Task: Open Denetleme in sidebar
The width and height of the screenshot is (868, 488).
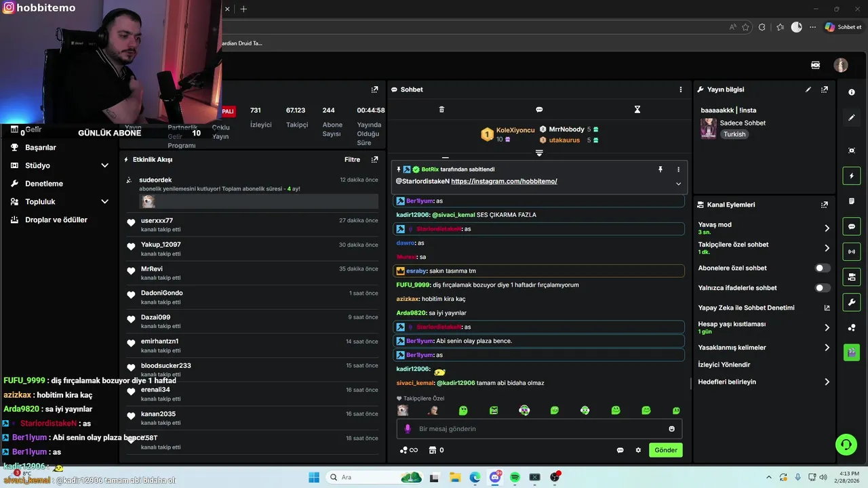Action: tap(44, 184)
